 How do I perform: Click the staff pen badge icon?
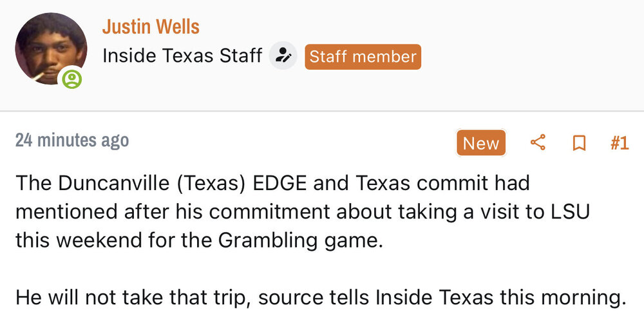(283, 56)
